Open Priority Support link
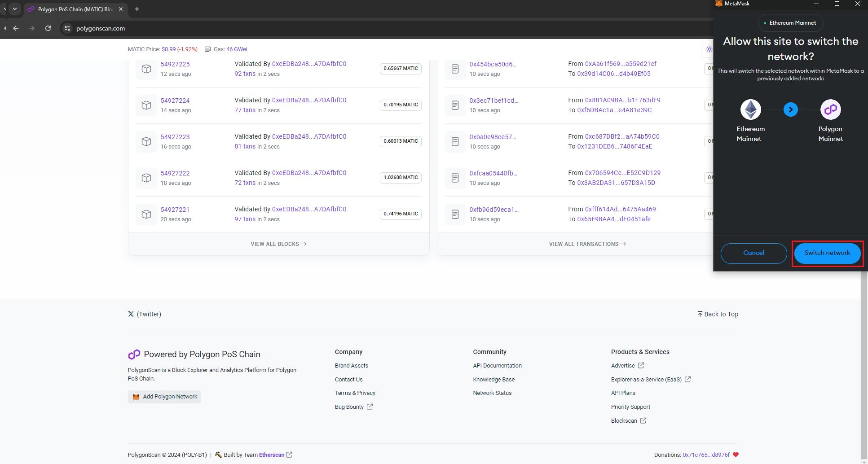The width and height of the screenshot is (868, 464). tap(630, 407)
